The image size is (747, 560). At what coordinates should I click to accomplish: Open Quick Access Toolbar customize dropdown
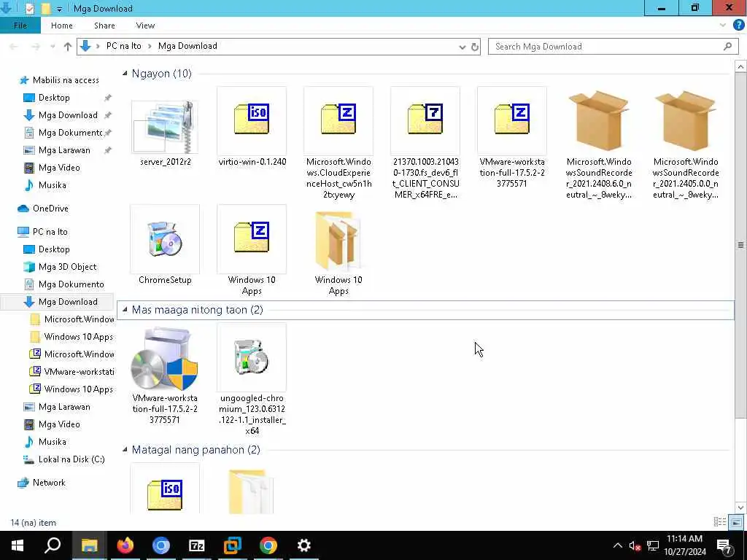coord(59,9)
